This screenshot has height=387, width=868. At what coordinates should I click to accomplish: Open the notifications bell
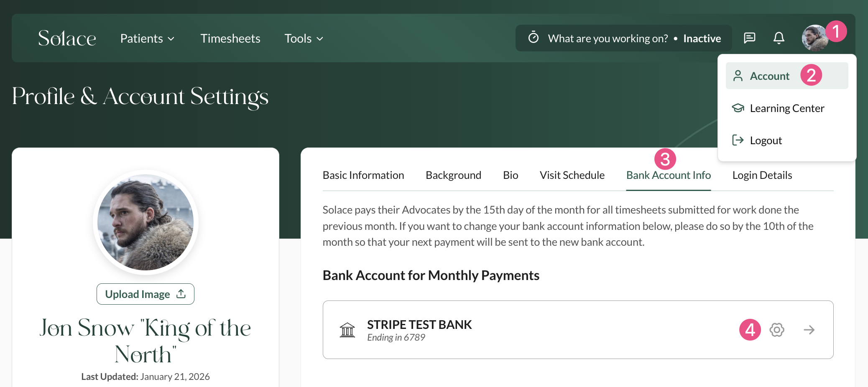779,38
